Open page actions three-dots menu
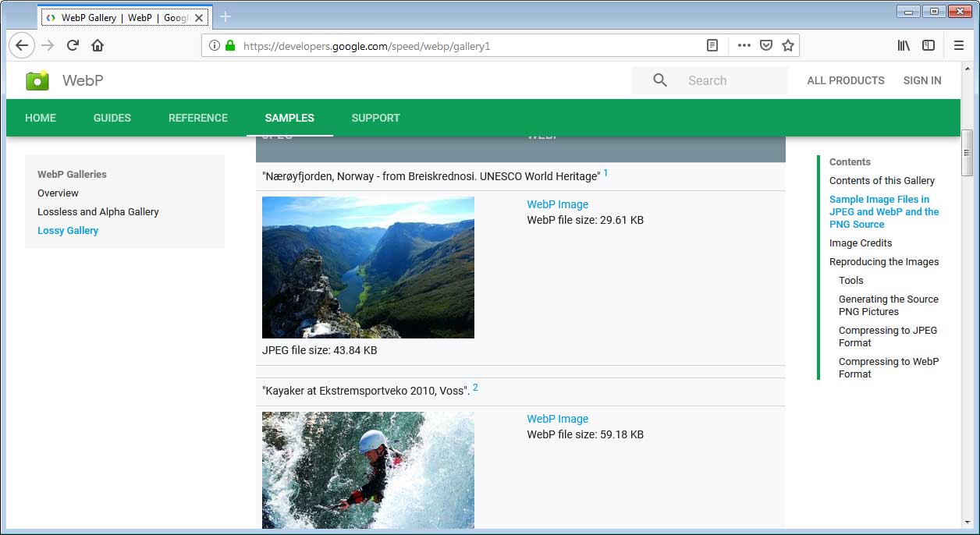The width and height of the screenshot is (980, 535). [744, 46]
